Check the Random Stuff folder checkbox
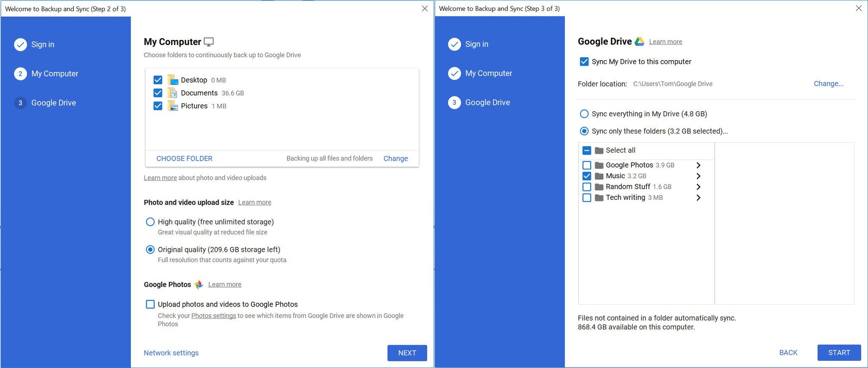The height and width of the screenshot is (368, 868). (587, 187)
